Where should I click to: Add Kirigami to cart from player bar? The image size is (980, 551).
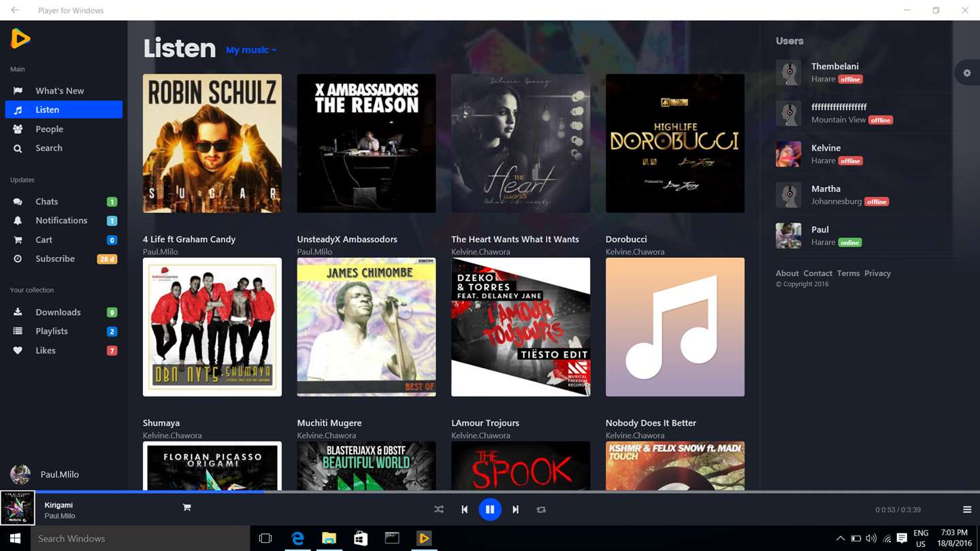pos(186,507)
